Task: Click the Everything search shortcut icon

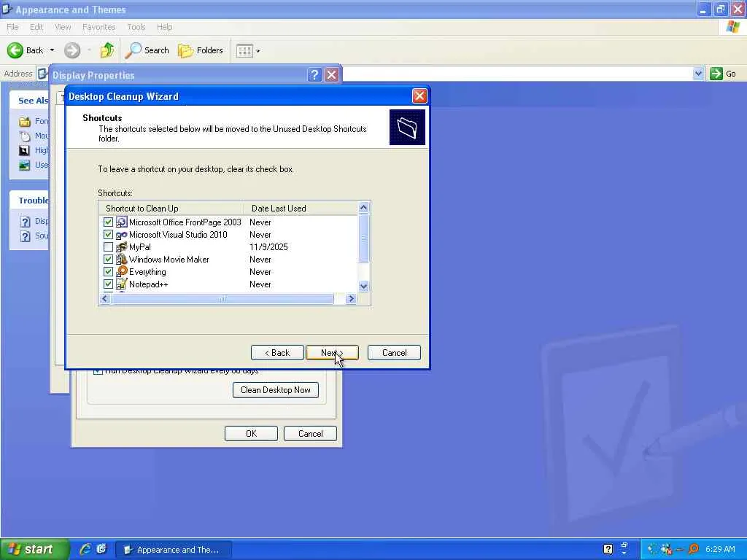Action: pyautogui.click(x=122, y=271)
